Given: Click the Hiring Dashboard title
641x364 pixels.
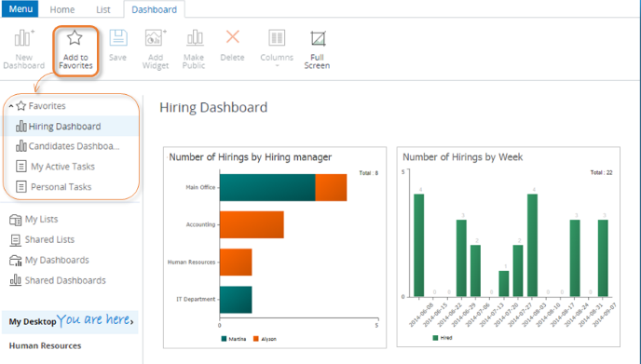Looking at the screenshot, I should click(x=213, y=107).
